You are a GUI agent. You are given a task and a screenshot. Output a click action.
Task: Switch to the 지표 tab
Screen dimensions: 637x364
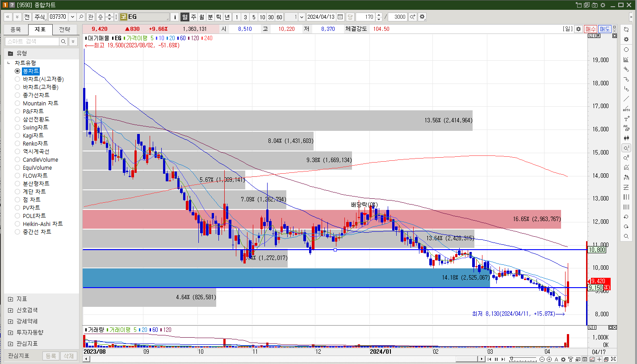coord(40,29)
